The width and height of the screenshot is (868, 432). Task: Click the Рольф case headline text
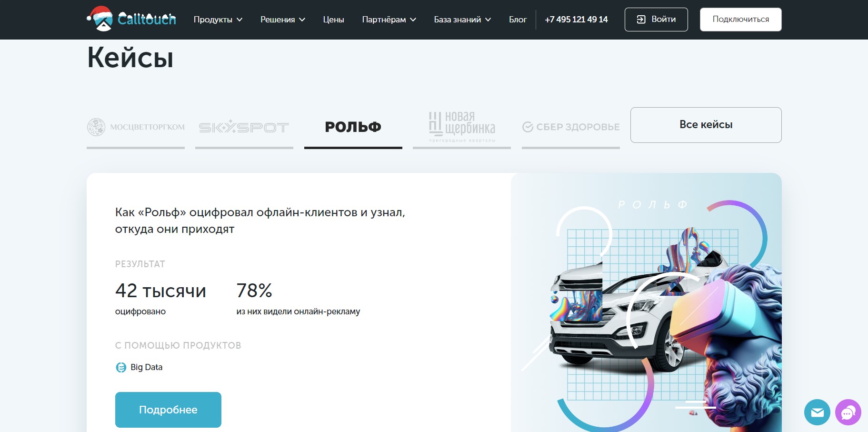pos(260,221)
